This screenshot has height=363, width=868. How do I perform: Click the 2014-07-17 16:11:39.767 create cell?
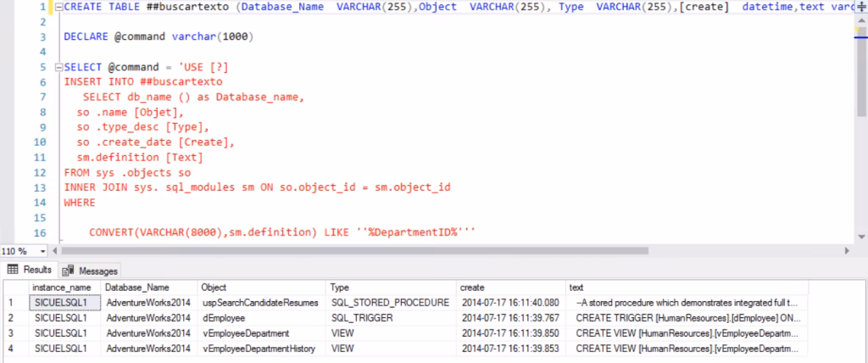click(x=511, y=318)
